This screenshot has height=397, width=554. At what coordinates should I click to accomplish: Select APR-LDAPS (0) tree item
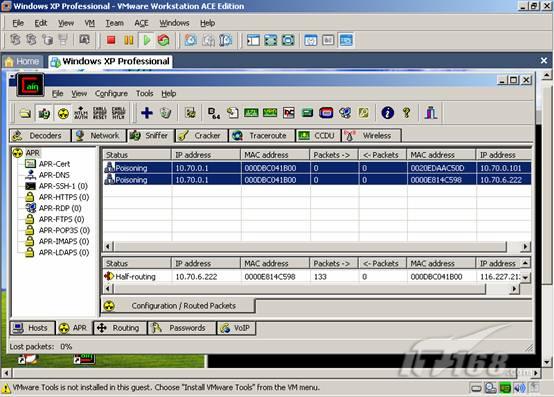[64, 253]
